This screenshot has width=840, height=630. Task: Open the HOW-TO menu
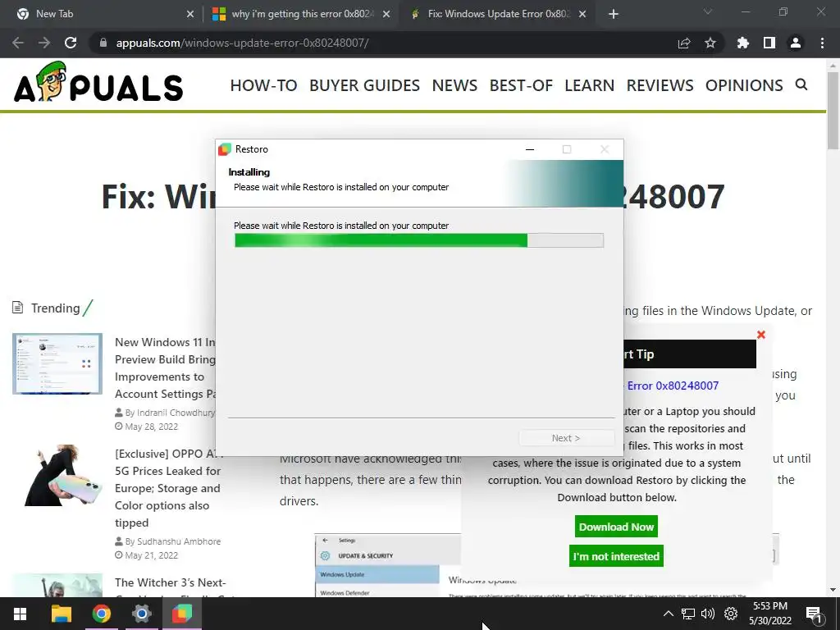click(x=263, y=85)
